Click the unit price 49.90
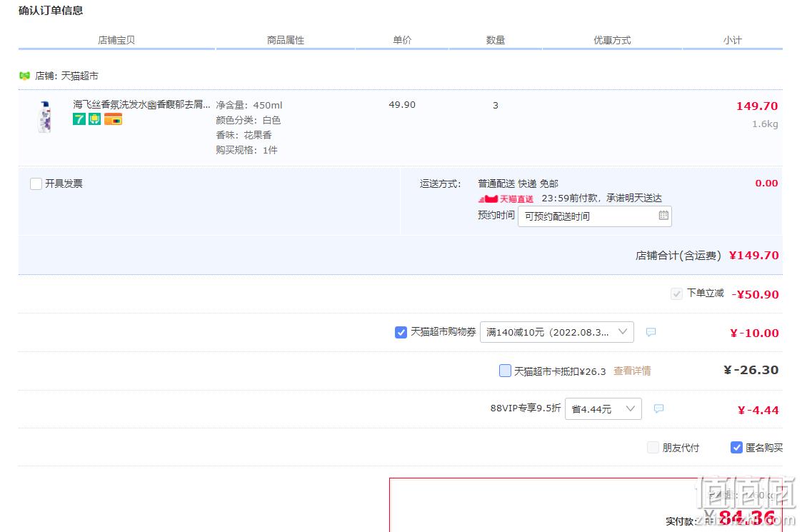The image size is (802, 532). click(x=402, y=105)
